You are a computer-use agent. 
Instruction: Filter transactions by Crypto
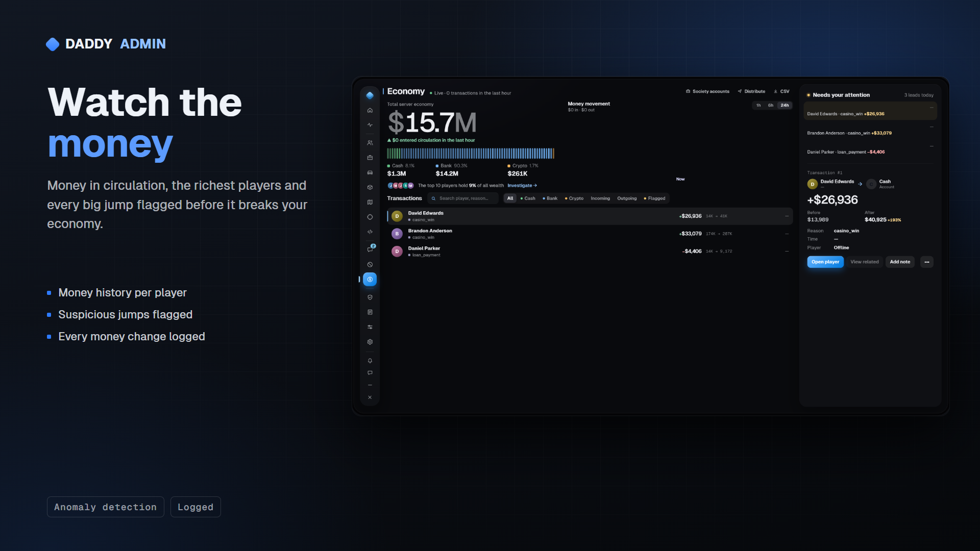click(574, 198)
